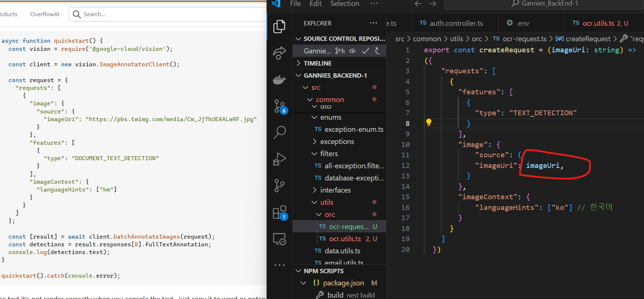Click 'createRequest' in the breadcrumb
Image resolution: width=644 pixels, height=299 pixels.
[588, 39]
